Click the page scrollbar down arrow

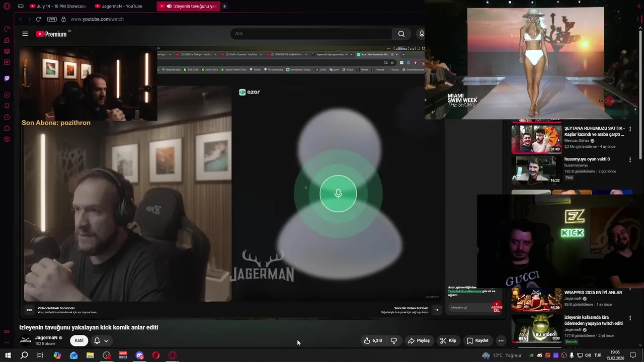640,345
